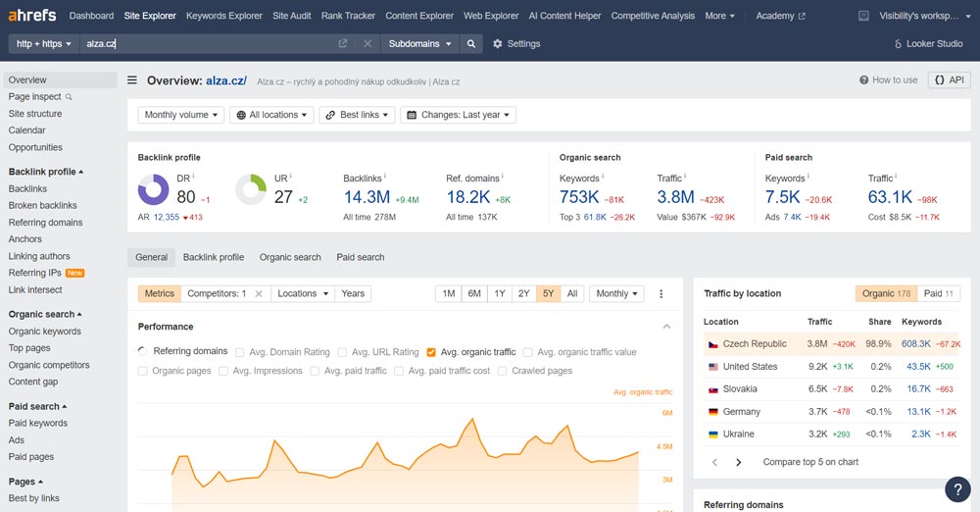The height and width of the screenshot is (512, 980).
Task: Open the http + https protocol dropdown
Action: [44, 44]
